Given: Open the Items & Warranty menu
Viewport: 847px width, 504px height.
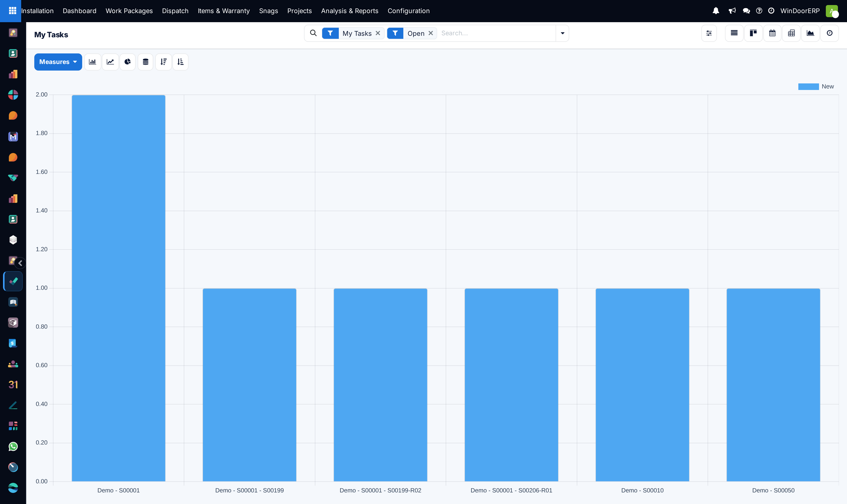Looking at the screenshot, I should click(224, 11).
